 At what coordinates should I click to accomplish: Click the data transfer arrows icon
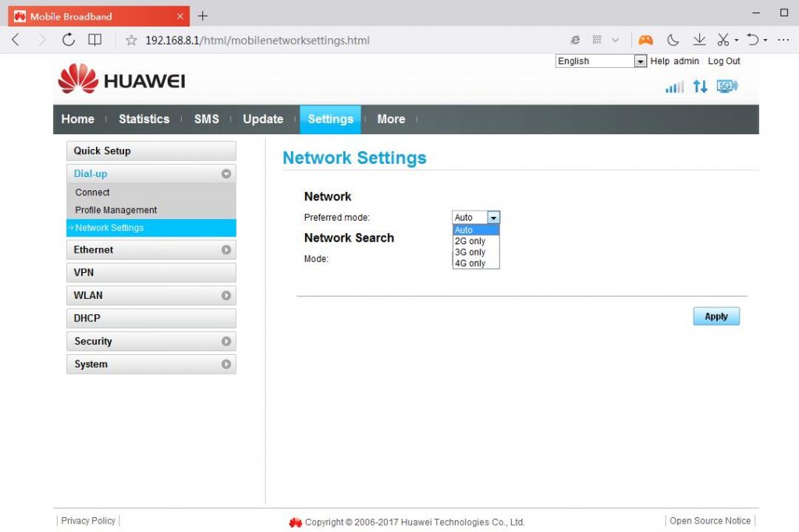(698, 87)
